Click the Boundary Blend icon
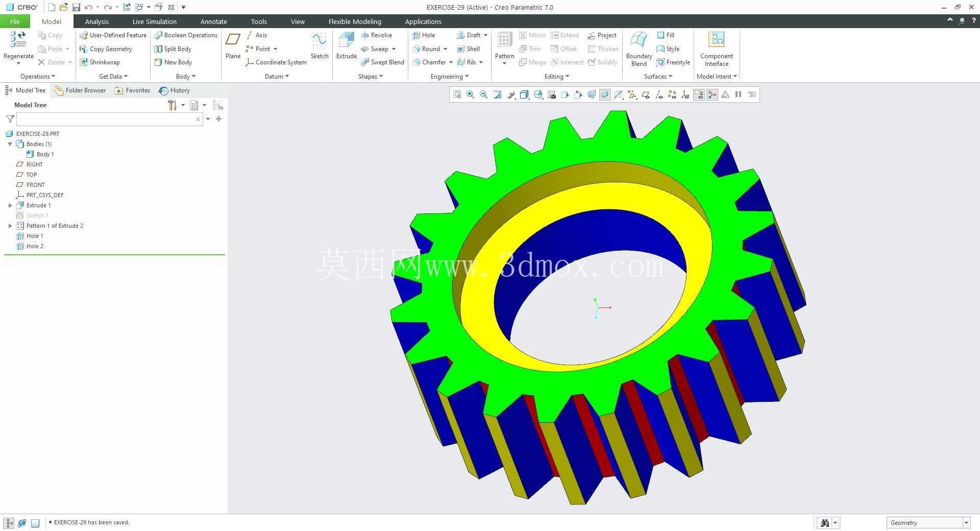Viewport: 980px width, 531px height. 639,40
